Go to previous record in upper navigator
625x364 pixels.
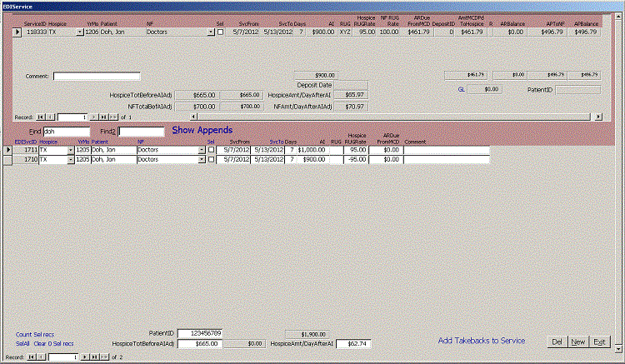point(51,117)
